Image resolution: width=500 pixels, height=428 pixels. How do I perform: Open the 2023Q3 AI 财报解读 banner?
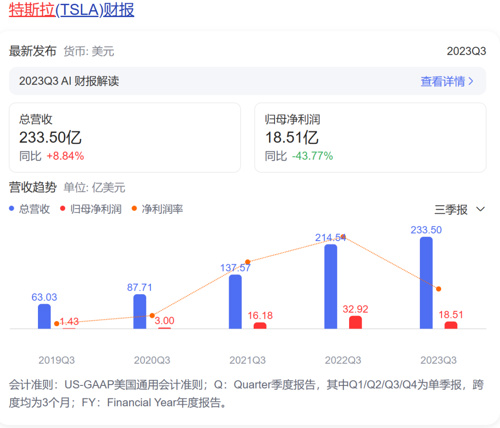tap(247, 81)
